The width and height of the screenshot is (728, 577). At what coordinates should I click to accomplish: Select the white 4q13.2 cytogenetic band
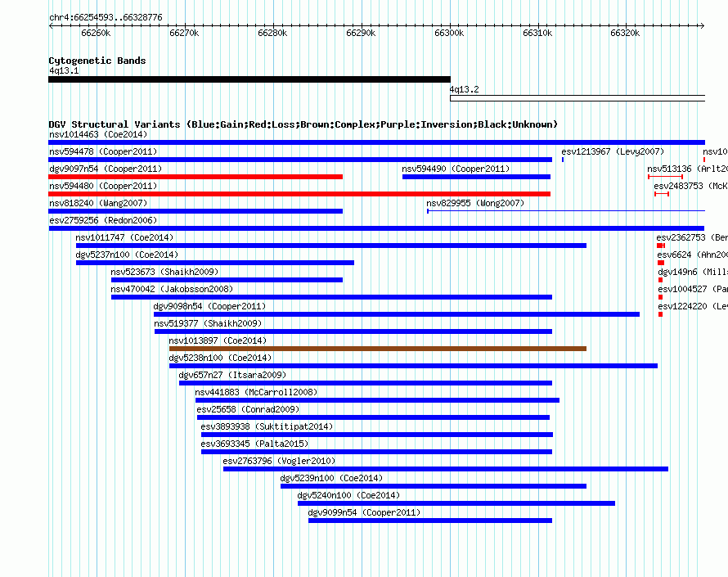coord(577,98)
